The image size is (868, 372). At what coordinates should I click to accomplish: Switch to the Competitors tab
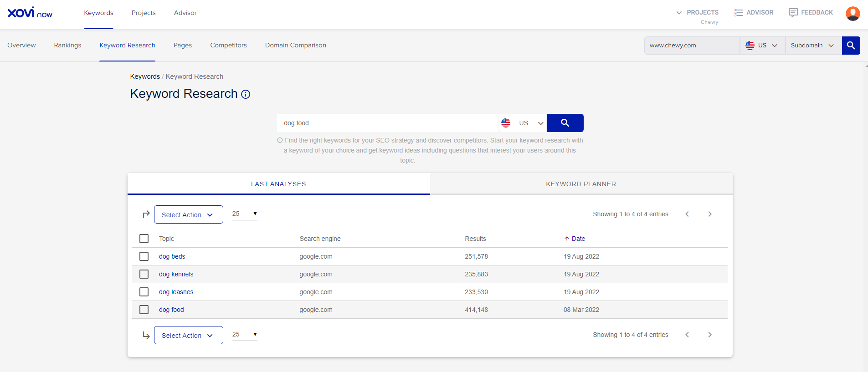228,45
